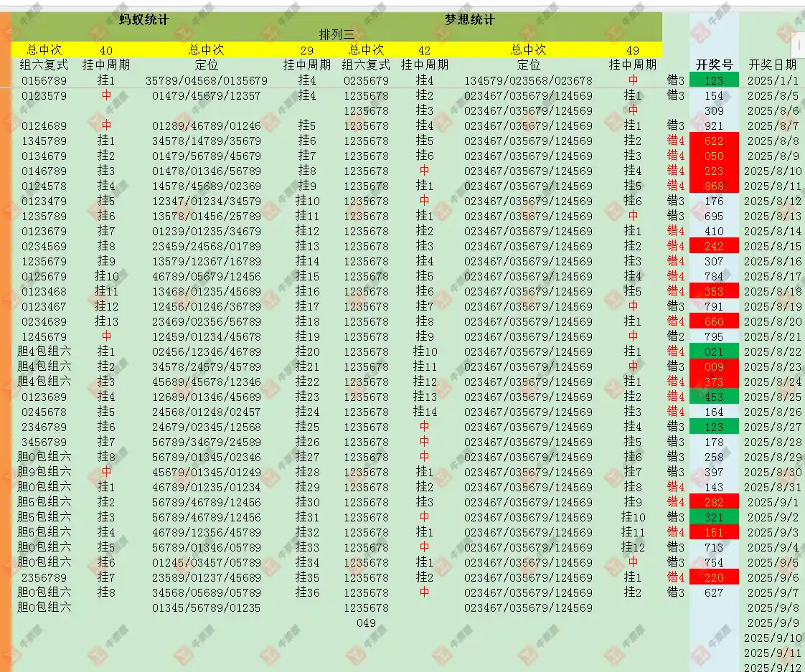This screenshot has height=672, width=805.
Task: Select the 排列三 title cell
Action: [336, 34]
